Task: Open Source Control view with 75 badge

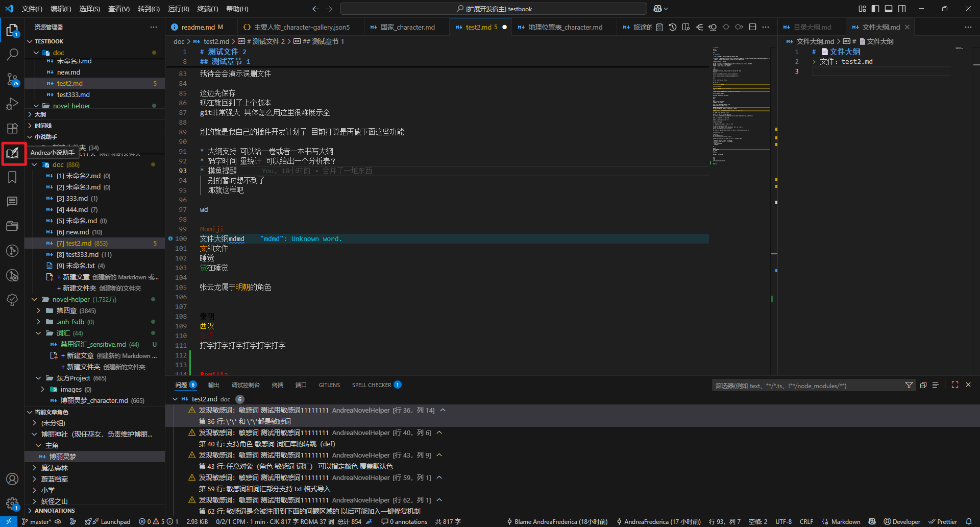Action: coord(12,79)
